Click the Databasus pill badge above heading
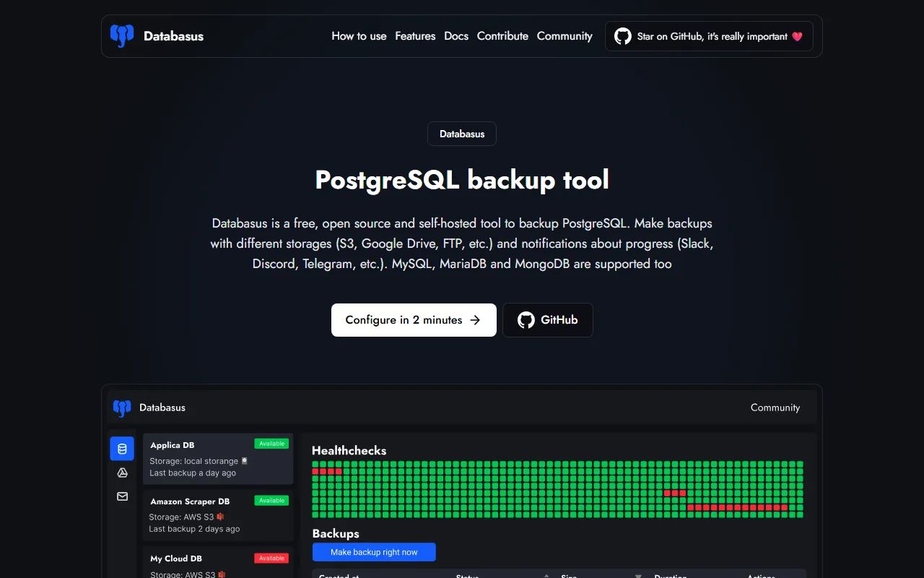Image resolution: width=924 pixels, height=578 pixels. 462,134
